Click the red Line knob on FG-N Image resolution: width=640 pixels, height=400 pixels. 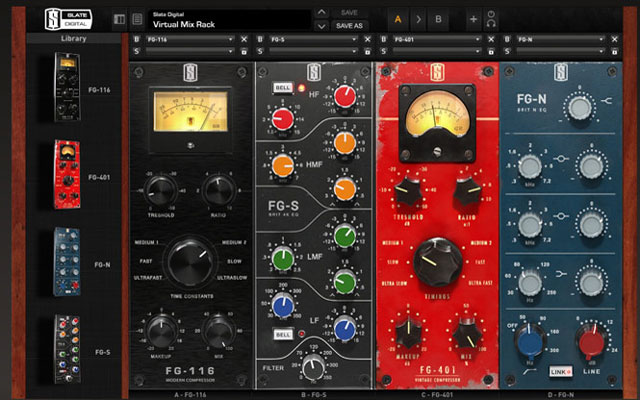(x=591, y=341)
